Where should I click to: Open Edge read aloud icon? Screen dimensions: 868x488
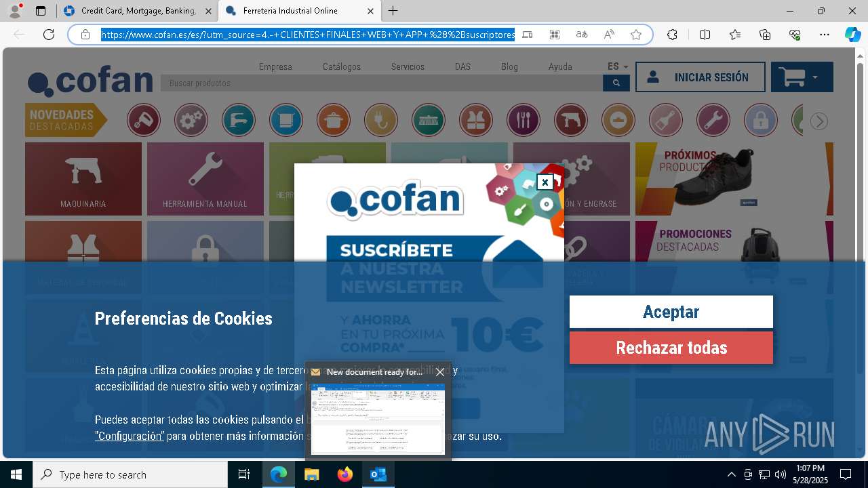(609, 35)
